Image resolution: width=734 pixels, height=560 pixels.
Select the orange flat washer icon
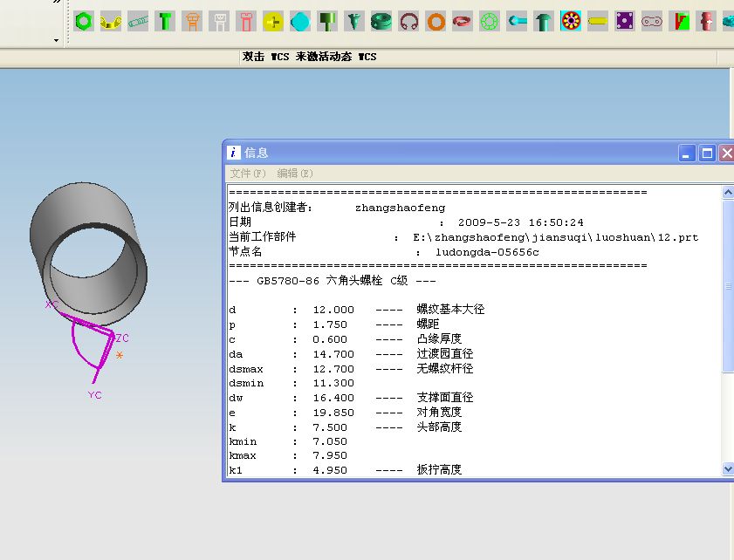[x=436, y=22]
